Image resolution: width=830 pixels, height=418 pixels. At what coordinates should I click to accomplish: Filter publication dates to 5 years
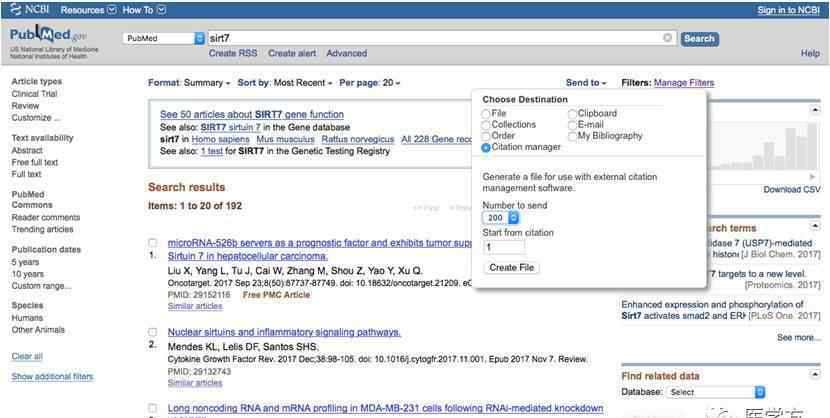tap(25, 262)
